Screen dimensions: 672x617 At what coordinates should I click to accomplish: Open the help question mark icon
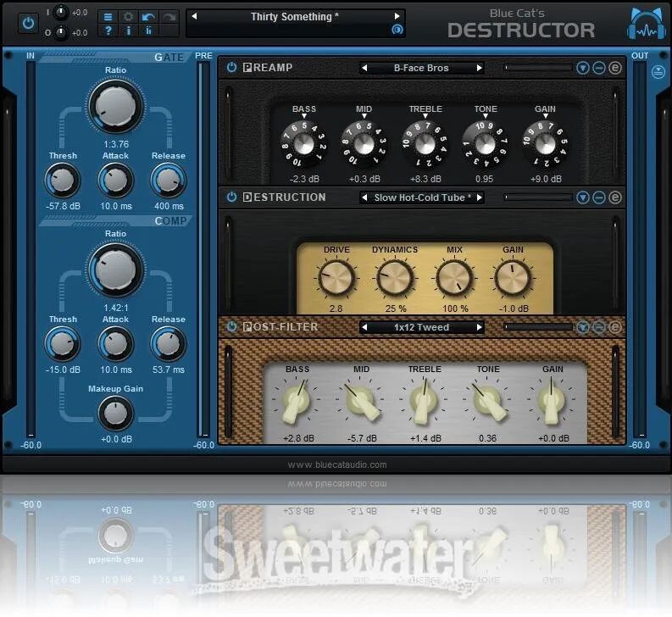tap(108, 31)
